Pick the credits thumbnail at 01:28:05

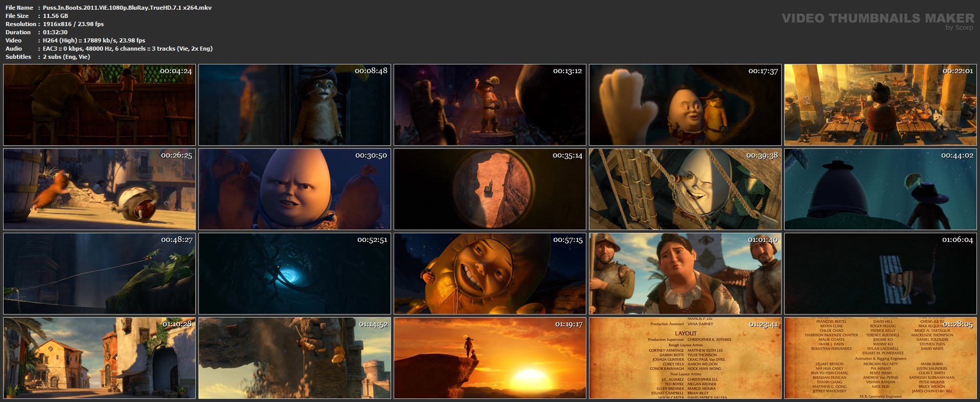tap(880, 358)
